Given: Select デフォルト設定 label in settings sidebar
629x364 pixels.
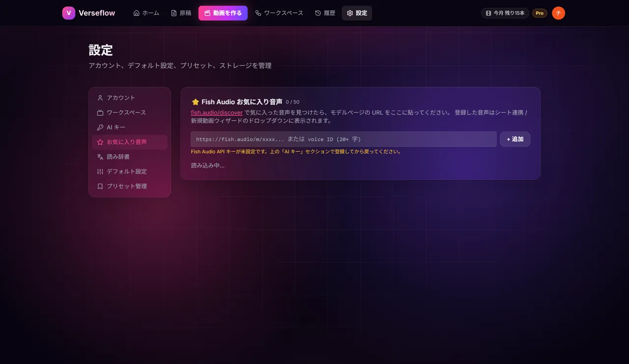Looking at the screenshot, I should 127,171.
